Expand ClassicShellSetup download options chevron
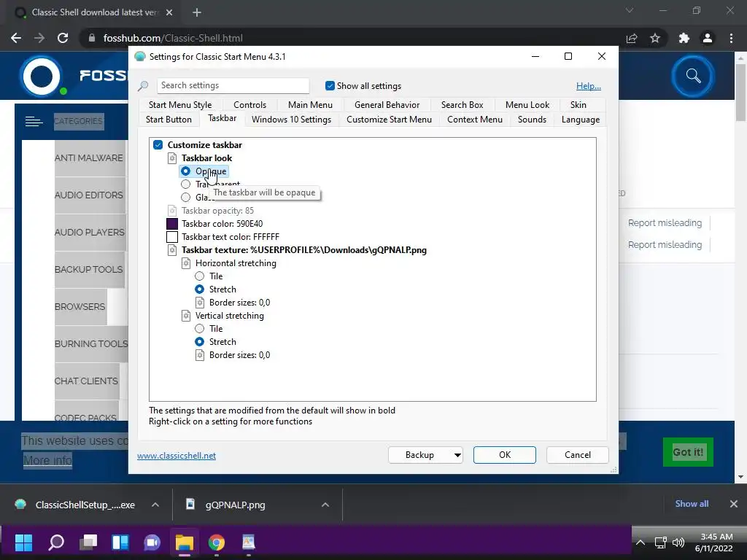This screenshot has height=560, width=747. (x=155, y=505)
